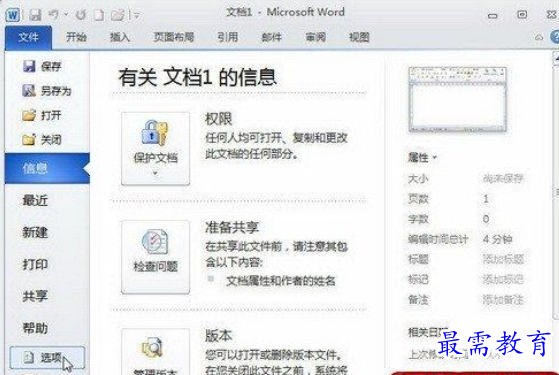Viewport: 559px width, 375px height.
Task: Open the Customize Quick Access Toolbar dropdown
Action: pos(137,15)
